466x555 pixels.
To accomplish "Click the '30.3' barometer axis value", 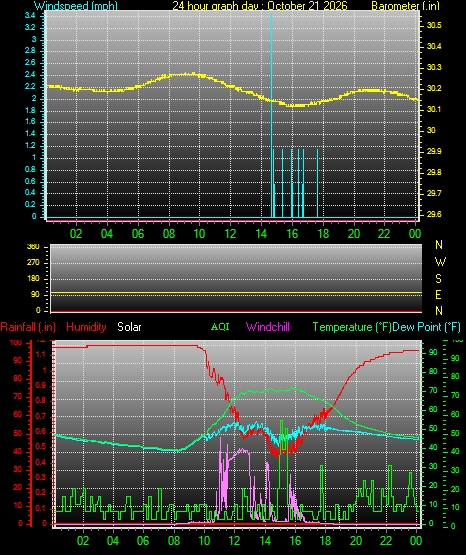I will (434, 67).
